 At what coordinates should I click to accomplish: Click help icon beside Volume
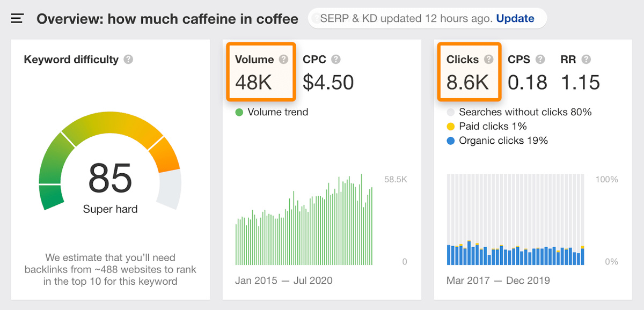click(283, 60)
